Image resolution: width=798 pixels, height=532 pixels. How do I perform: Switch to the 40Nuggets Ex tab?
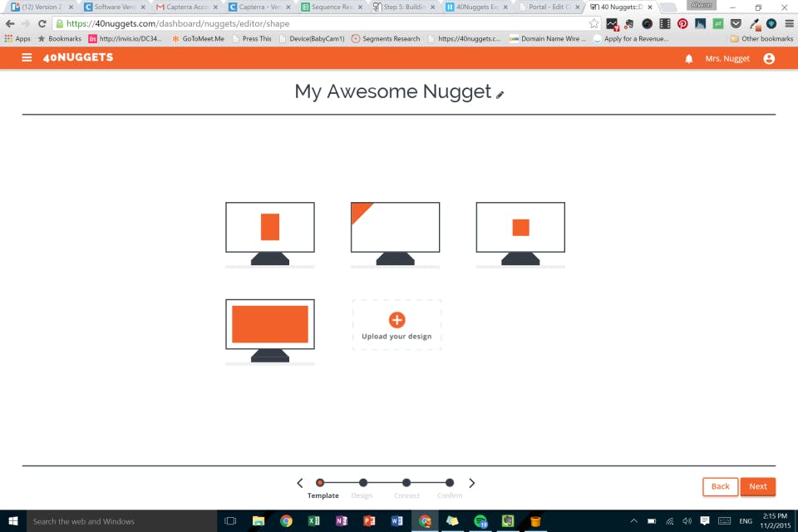tap(477, 7)
